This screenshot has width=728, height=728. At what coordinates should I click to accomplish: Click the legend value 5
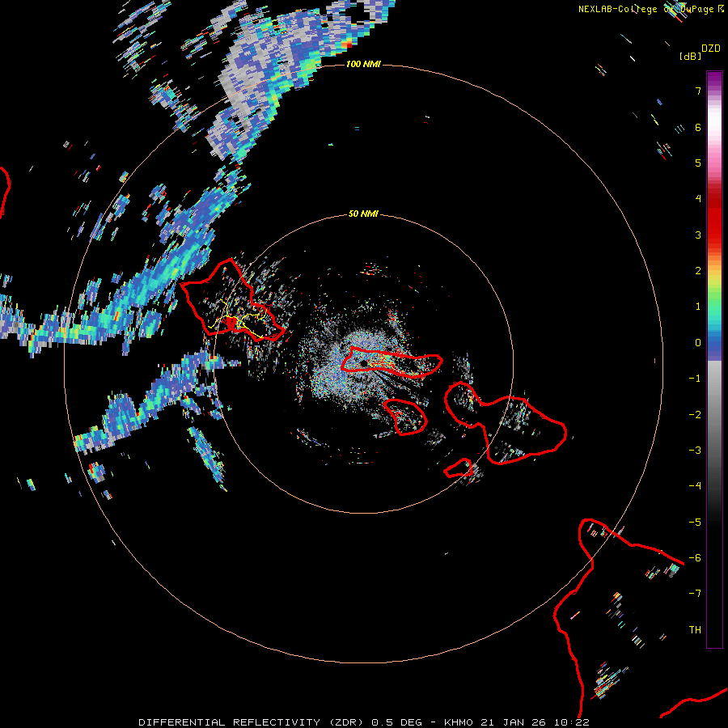point(698,163)
